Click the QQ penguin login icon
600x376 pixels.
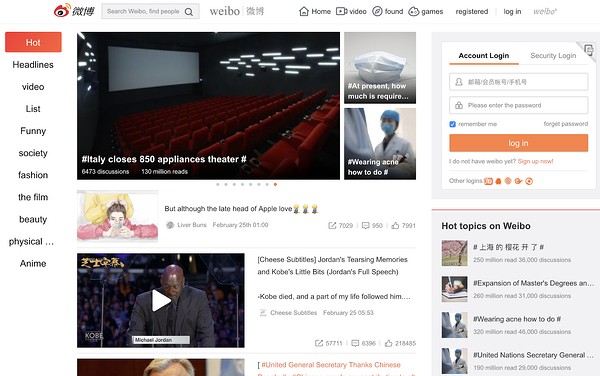coord(498,181)
